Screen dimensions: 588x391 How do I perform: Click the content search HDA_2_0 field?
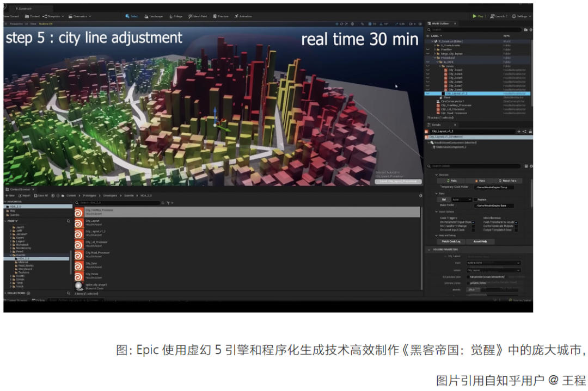pyautogui.click(x=117, y=203)
